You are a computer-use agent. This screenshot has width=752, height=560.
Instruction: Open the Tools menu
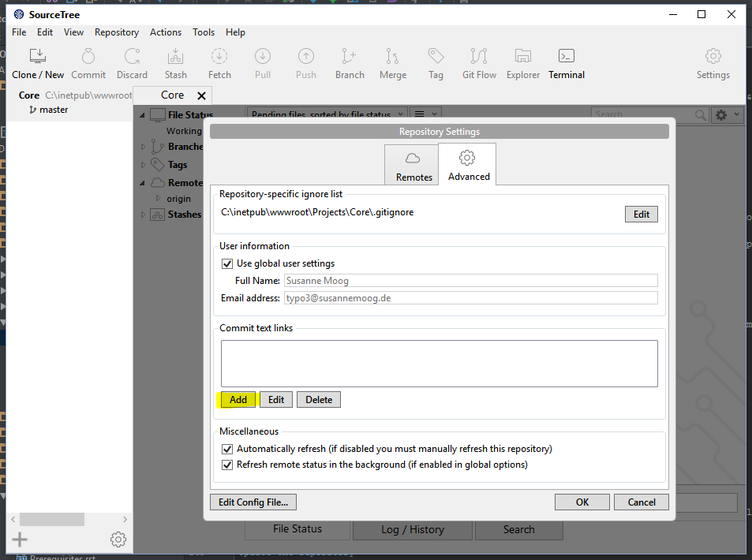coord(204,32)
